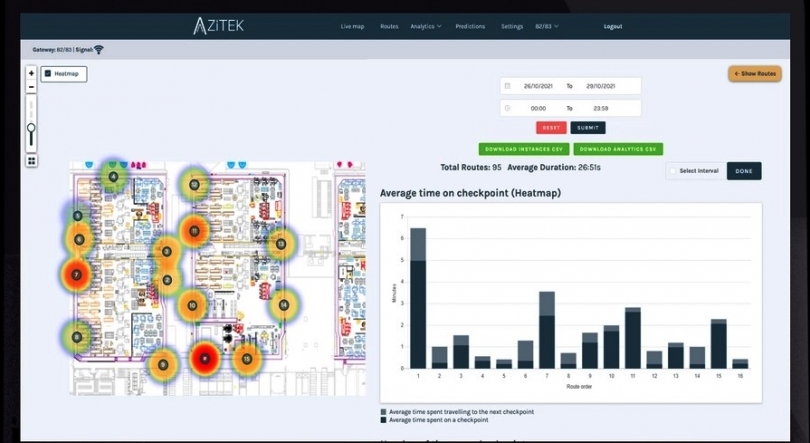
Task: Expand the Analytics dropdown menu
Action: tap(425, 26)
